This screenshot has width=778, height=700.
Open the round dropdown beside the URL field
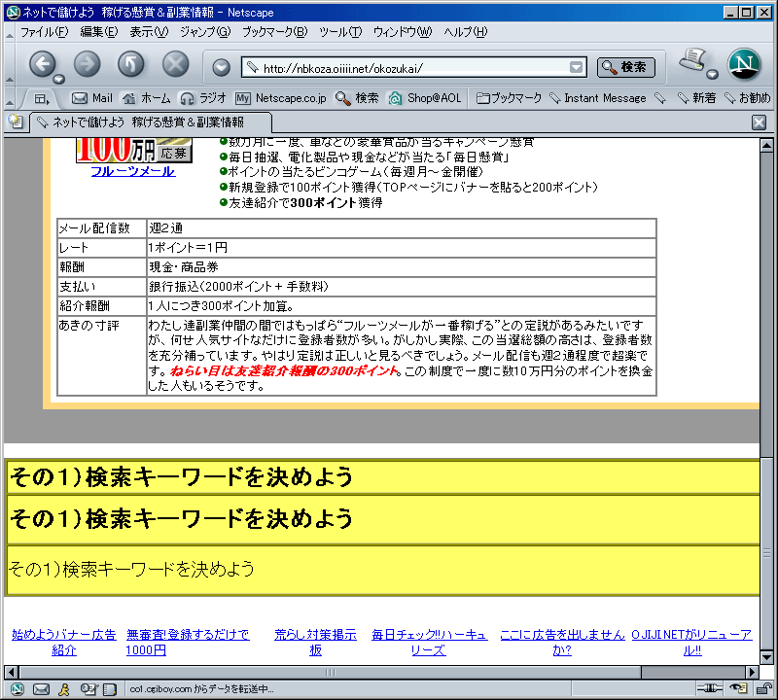point(222,67)
